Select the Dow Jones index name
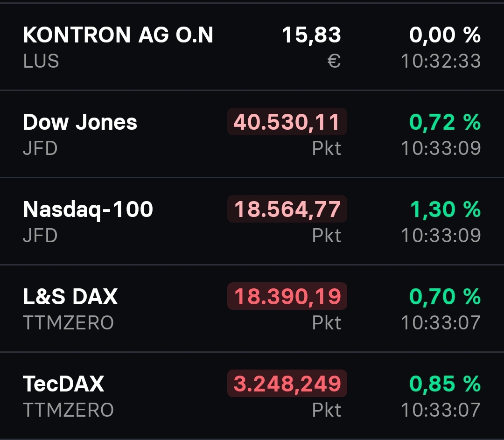The image size is (504, 440). [80, 122]
